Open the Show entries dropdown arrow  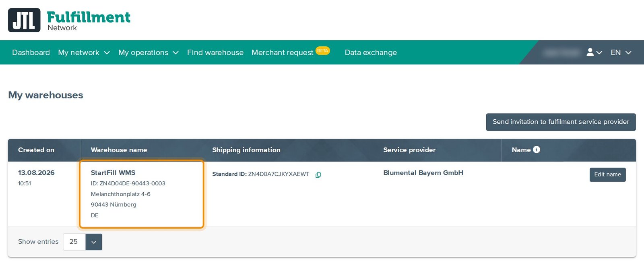[x=94, y=242]
